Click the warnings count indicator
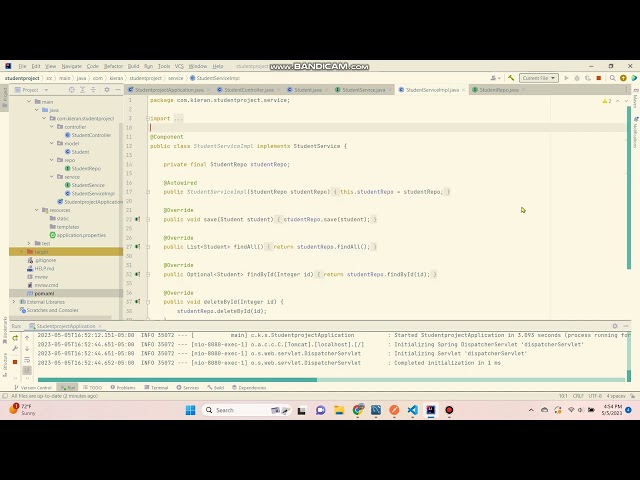The image size is (640, 480). [x=607, y=101]
